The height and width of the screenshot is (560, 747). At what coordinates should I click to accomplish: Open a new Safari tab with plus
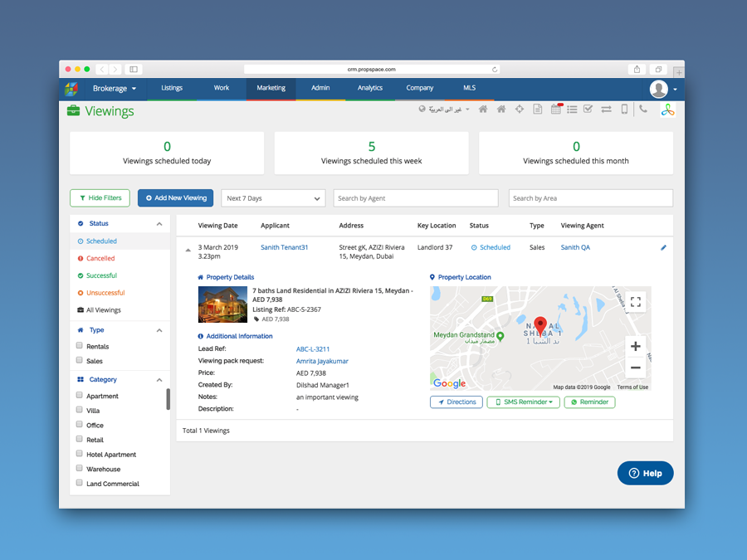click(x=679, y=72)
